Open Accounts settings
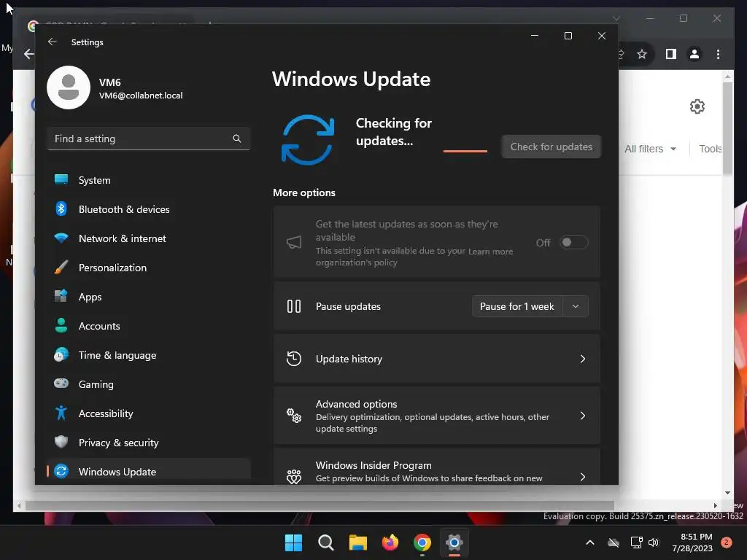This screenshot has height=560, width=747. pyautogui.click(x=149, y=326)
